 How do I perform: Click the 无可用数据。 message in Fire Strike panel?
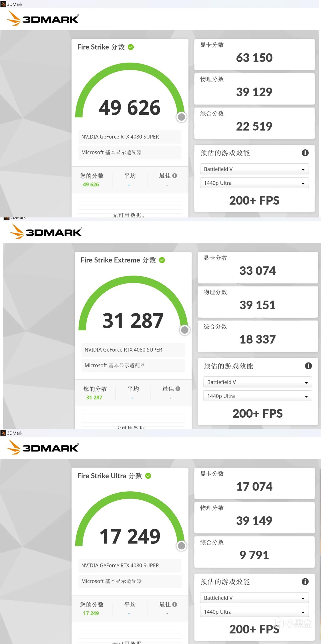click(x=128, y=215)
